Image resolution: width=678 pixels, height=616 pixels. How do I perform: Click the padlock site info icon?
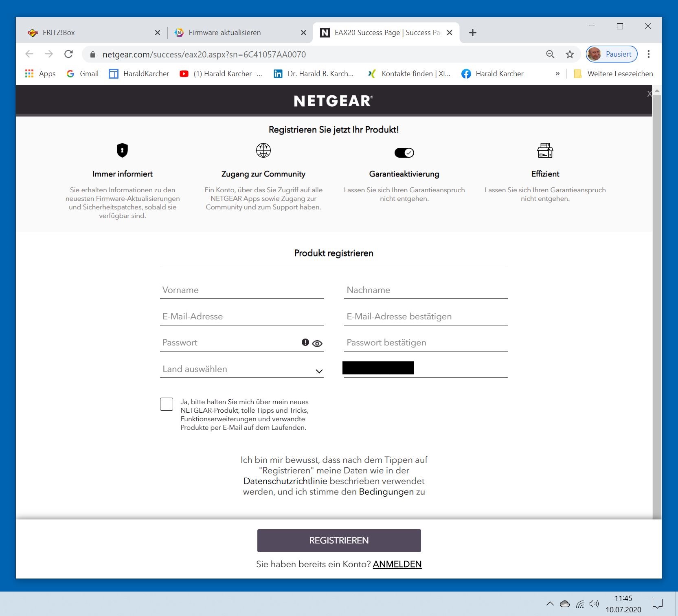(93, 55)
